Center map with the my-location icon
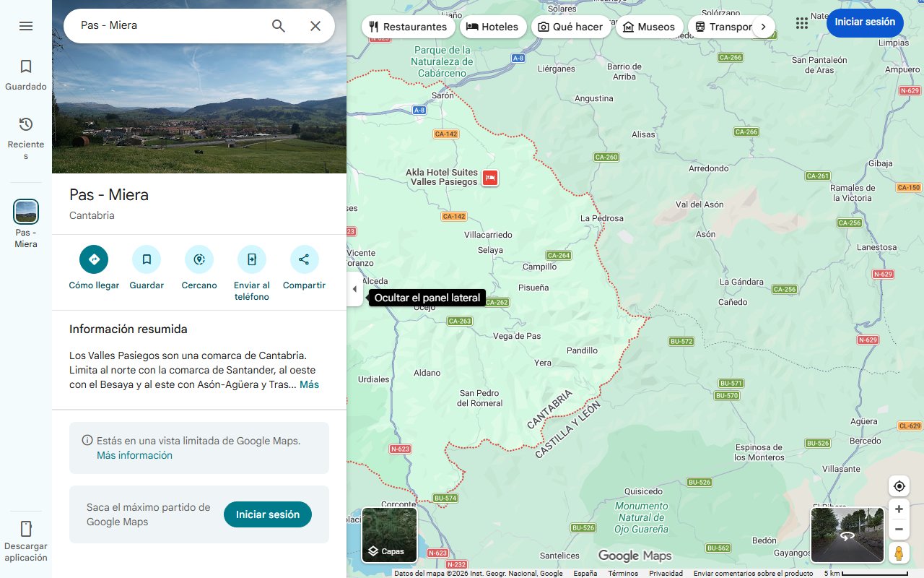 click(899, 486)
